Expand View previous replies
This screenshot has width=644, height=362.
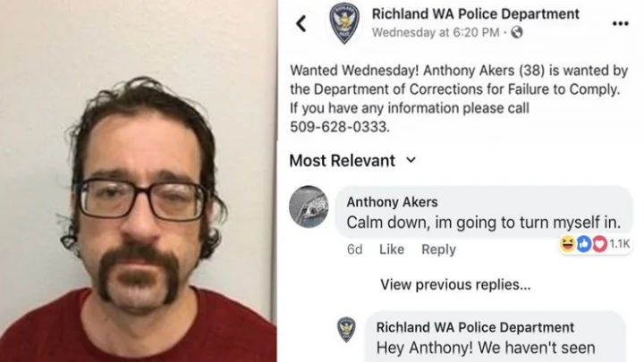coord(455,284)
